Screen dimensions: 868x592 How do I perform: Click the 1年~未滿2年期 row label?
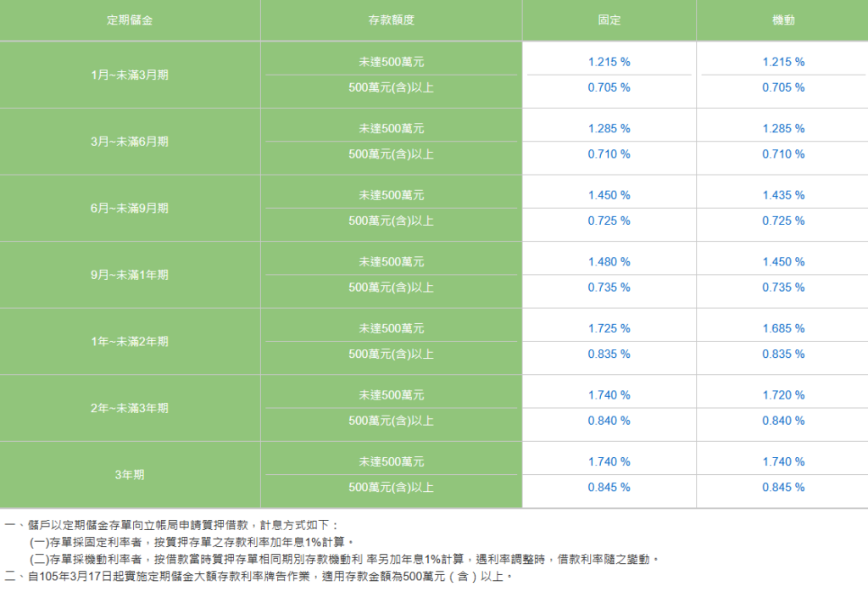[x=130, y=341]
